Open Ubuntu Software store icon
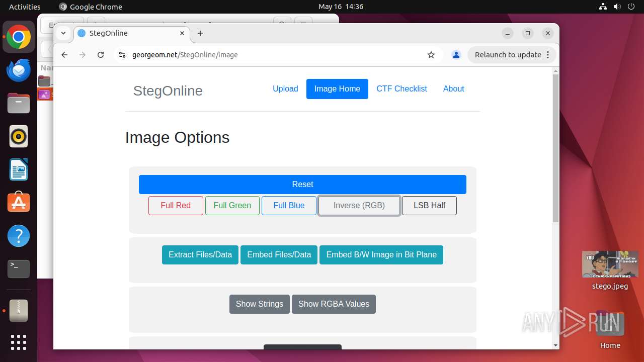Screen dimensions: 644x362 pos(19,203)
